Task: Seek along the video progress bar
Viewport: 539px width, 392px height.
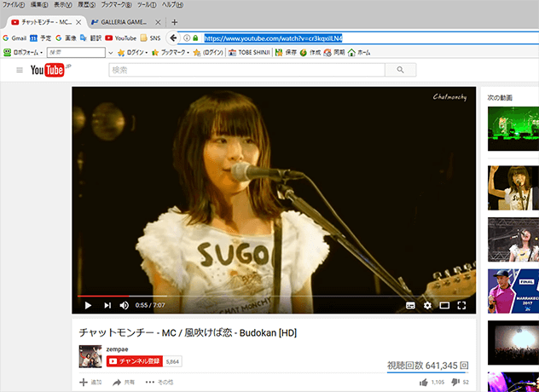Action: pos(274,296)
